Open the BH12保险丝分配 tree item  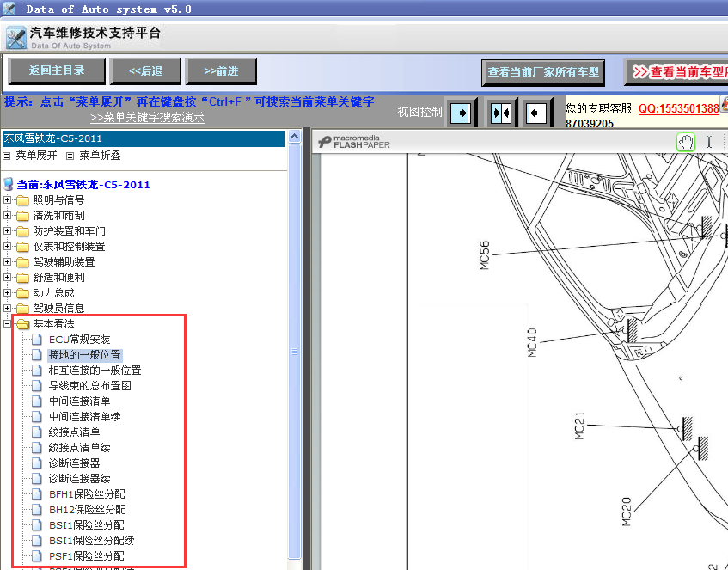coord(88,510)
